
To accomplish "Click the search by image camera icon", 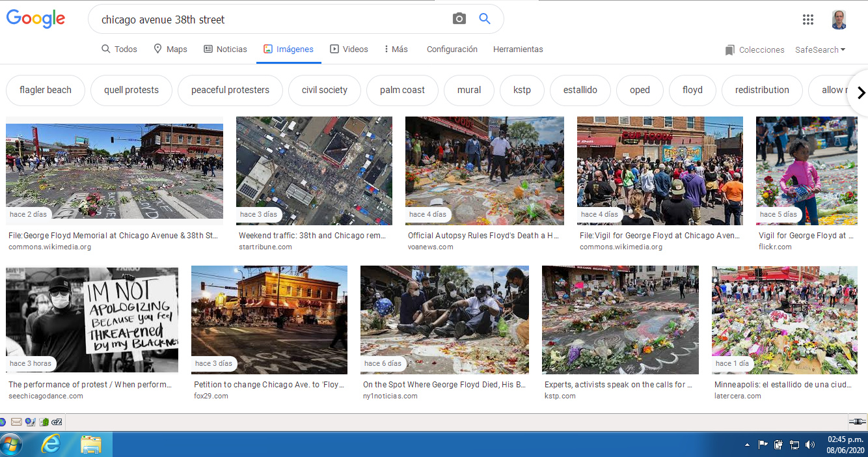I will coord(459,19).
